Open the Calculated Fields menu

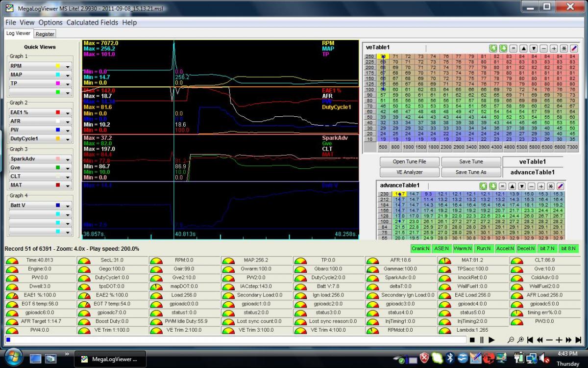(x=92, y=23)
